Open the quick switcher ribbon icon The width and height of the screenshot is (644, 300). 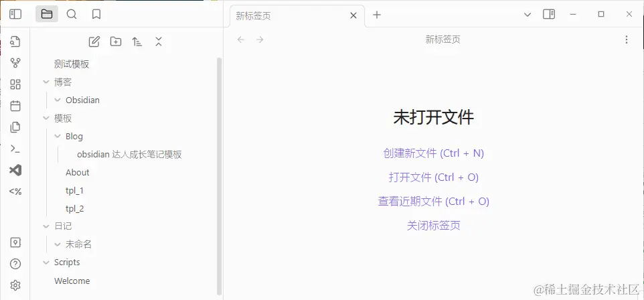(x=15, y=42)
